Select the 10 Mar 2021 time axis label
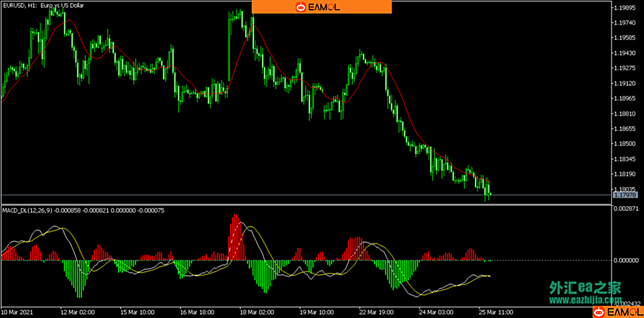The height and width of the screenshot is (318, 644). [x=17, y=312]
